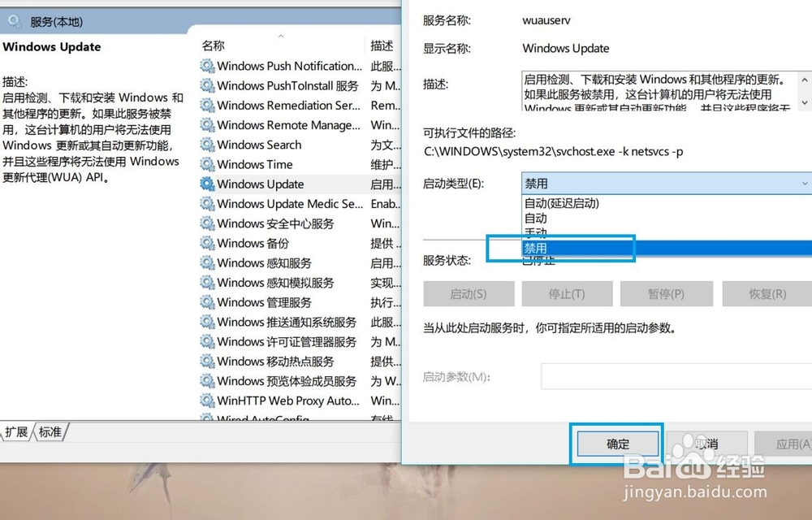The width and height of the screenshot is (812, 520).
Task: Click gear icon beside Windows 备份
Action: (208, 243)
